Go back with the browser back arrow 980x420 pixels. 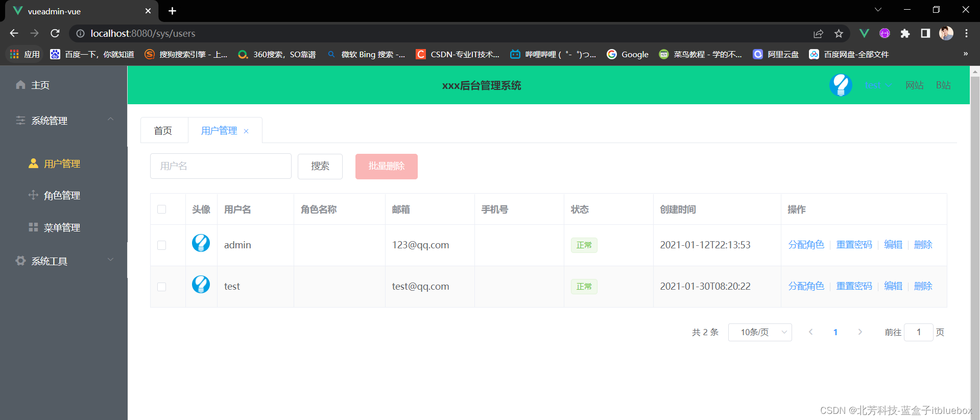click(x=14, y=33)
